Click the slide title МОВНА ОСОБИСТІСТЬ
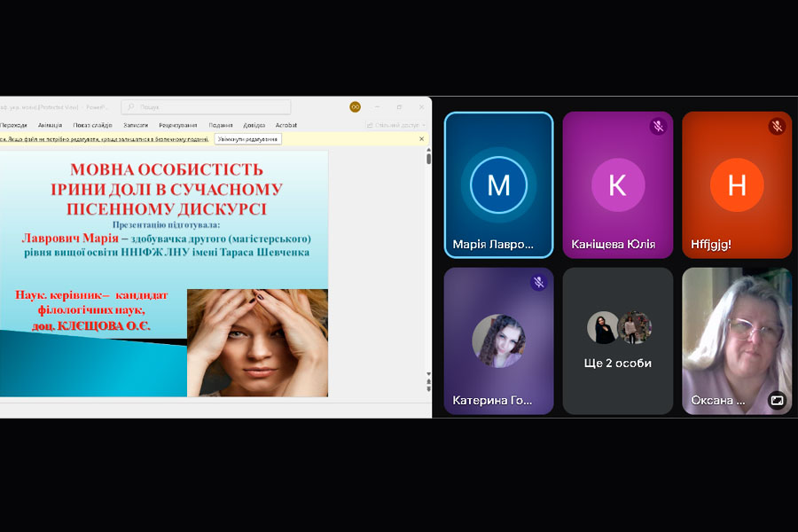Image resolution: width=798 pixels, height=532 pixels. click(167, 169)
